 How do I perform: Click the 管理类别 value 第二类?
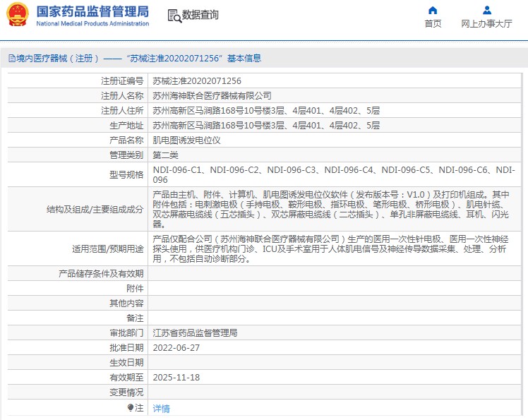click(166, 155)
